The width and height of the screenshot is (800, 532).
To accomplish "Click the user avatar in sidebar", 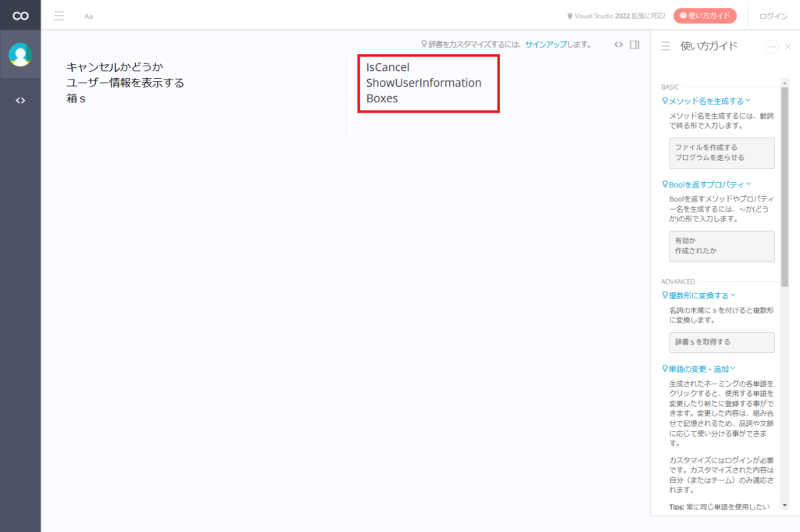I will click(x=20, y=54).
